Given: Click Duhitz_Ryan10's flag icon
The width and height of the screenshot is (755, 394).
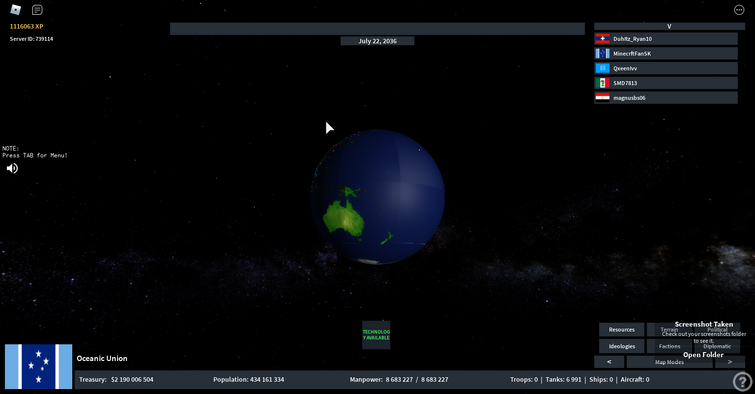Looking at the screenshot, I should pyautogui.click(x=602, y=39).
